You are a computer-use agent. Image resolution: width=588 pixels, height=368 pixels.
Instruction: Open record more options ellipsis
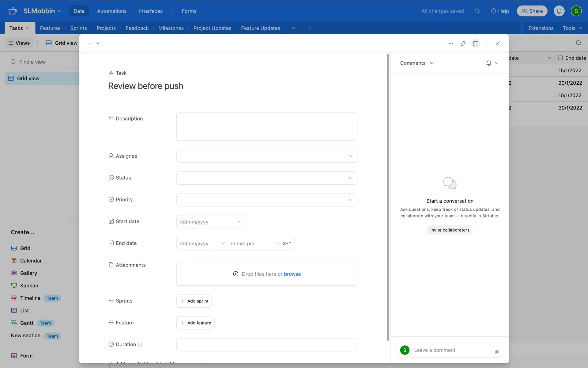tap(450, 44)
